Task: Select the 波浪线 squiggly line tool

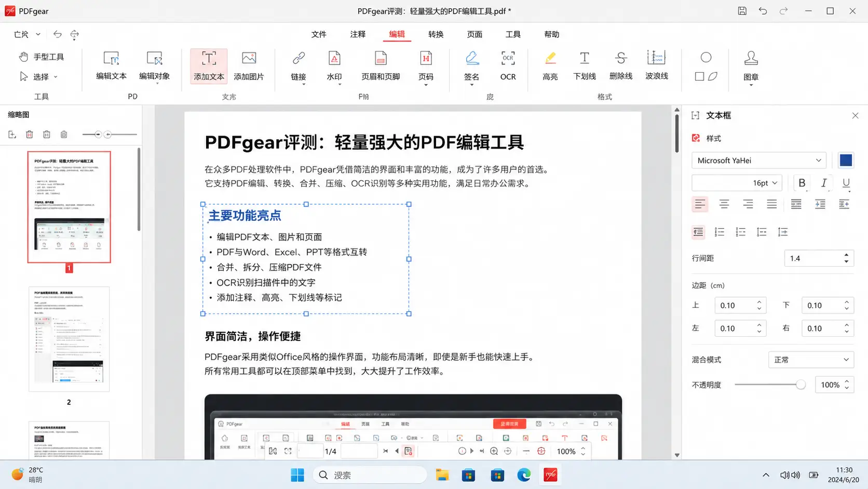Action: pos(657,66)
